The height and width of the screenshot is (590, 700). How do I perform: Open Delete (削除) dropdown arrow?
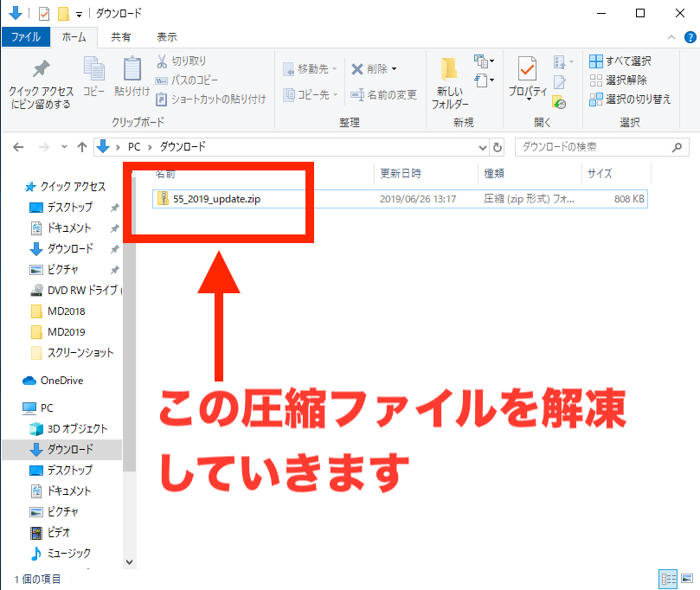tap(395, 69)
